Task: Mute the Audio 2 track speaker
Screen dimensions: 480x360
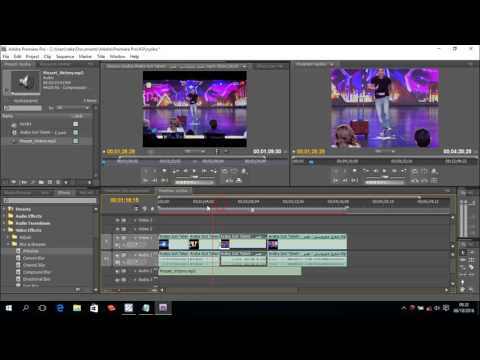Action: tap(117, 271)
